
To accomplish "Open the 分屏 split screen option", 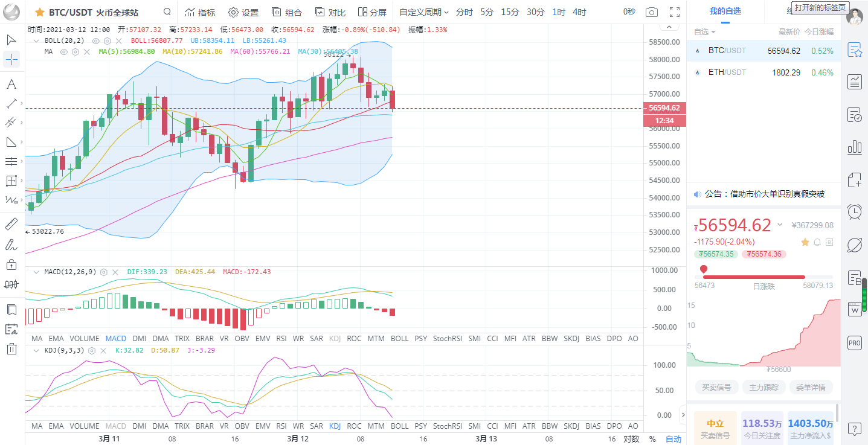I will coord(372,12).
